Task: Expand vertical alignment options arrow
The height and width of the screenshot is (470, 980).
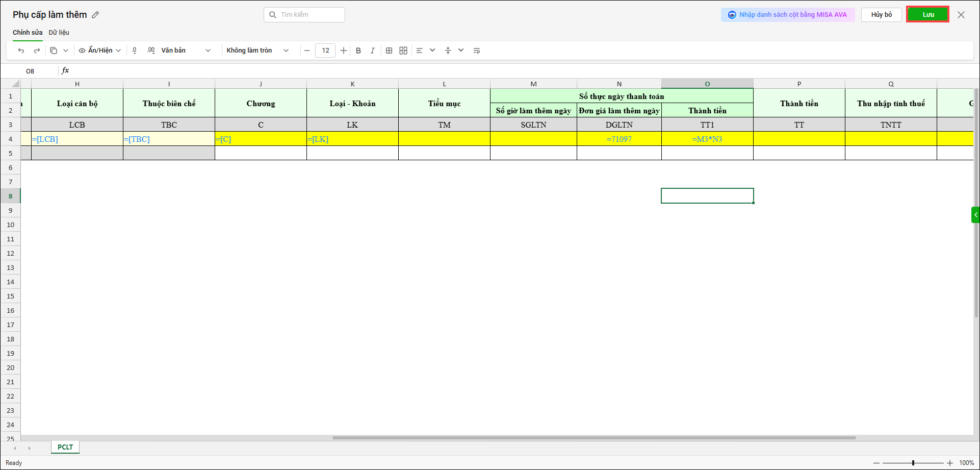Action: coord(461,51)
